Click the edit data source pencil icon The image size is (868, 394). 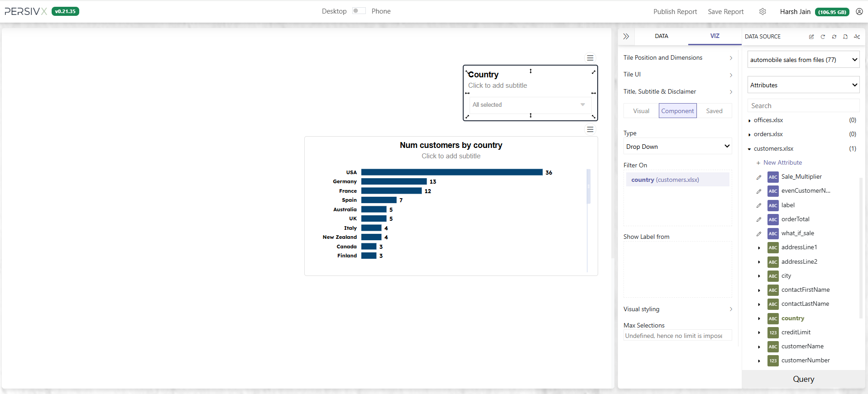pos(811,37)
